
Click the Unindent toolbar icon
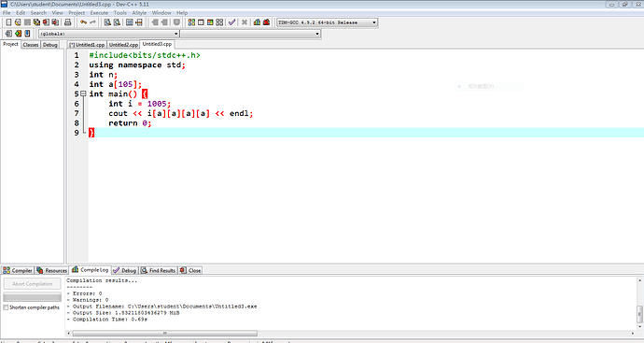point(164,22)
